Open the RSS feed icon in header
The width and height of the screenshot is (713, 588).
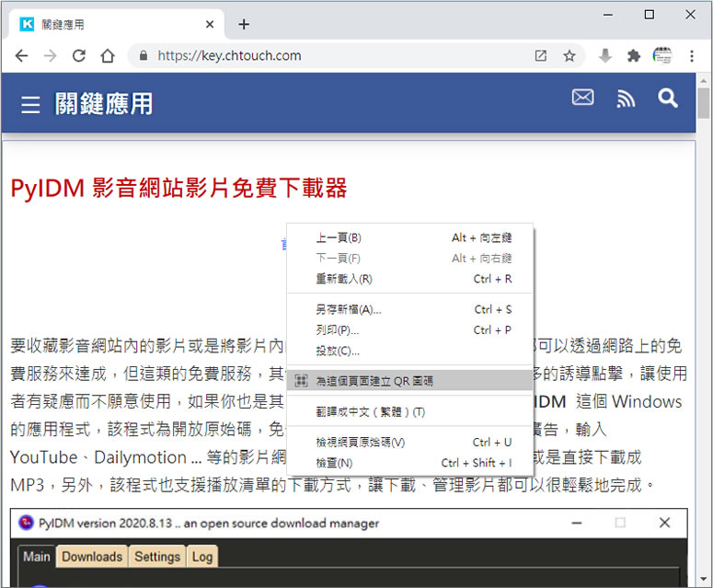point(626,98)
